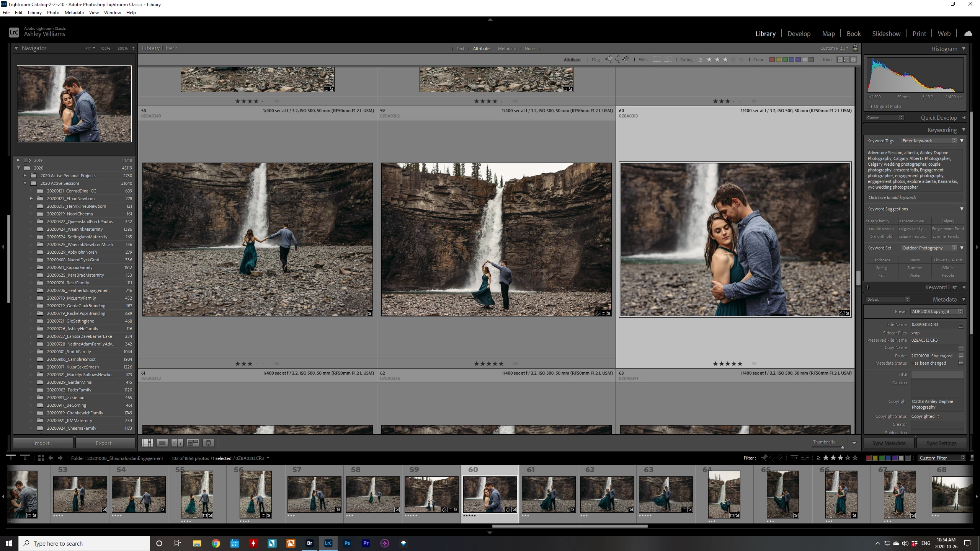Switch to Loupe view icon
Image resolution: width=980 pixels, height=551 pixels.
[x=162, y=443]
